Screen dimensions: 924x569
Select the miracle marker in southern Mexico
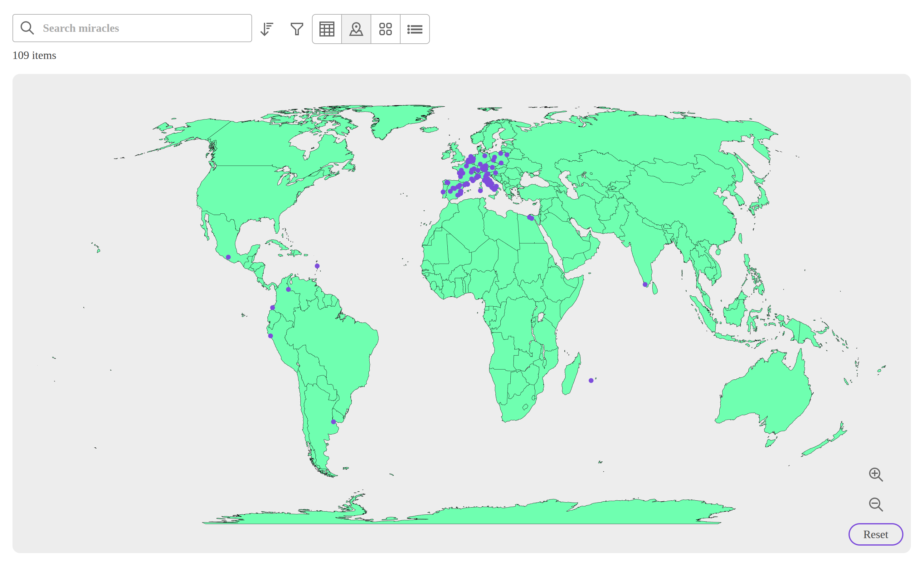[228, 257]
